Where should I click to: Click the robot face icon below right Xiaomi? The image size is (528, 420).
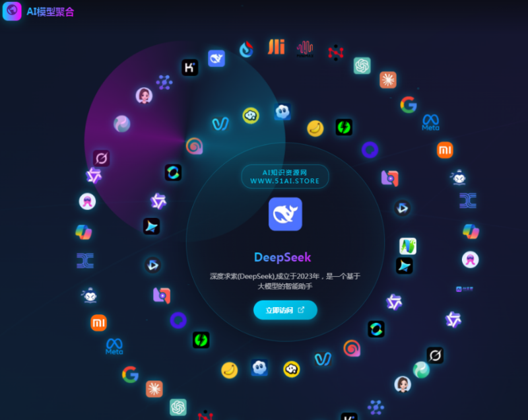(x=459, y=177)
